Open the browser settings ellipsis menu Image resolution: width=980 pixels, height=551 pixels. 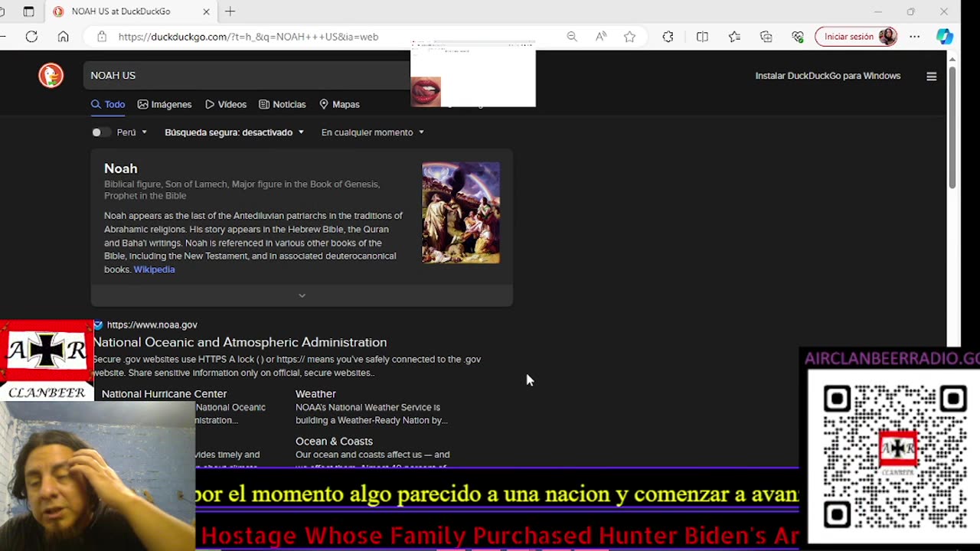915,36
